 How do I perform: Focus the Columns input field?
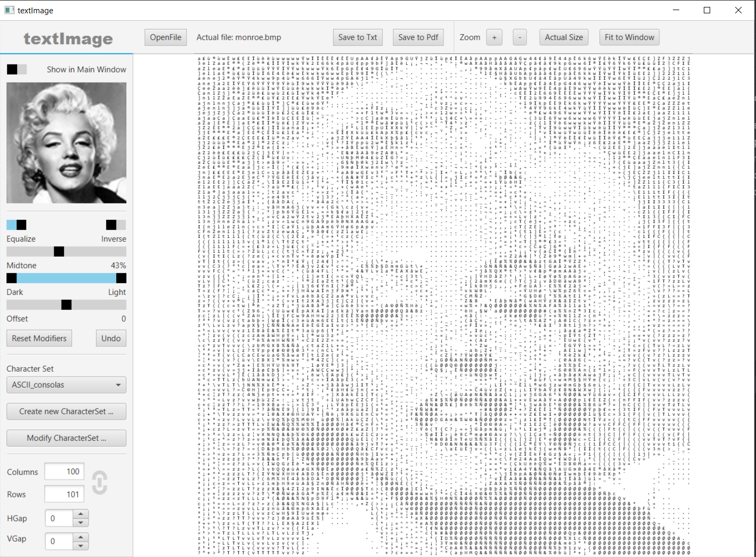[x=64, y=472]
